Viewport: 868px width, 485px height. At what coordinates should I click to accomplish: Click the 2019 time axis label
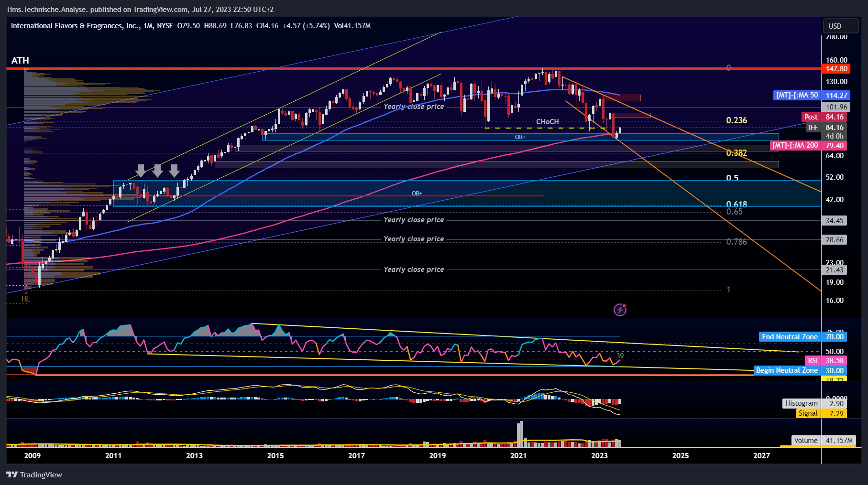point(438,455)
